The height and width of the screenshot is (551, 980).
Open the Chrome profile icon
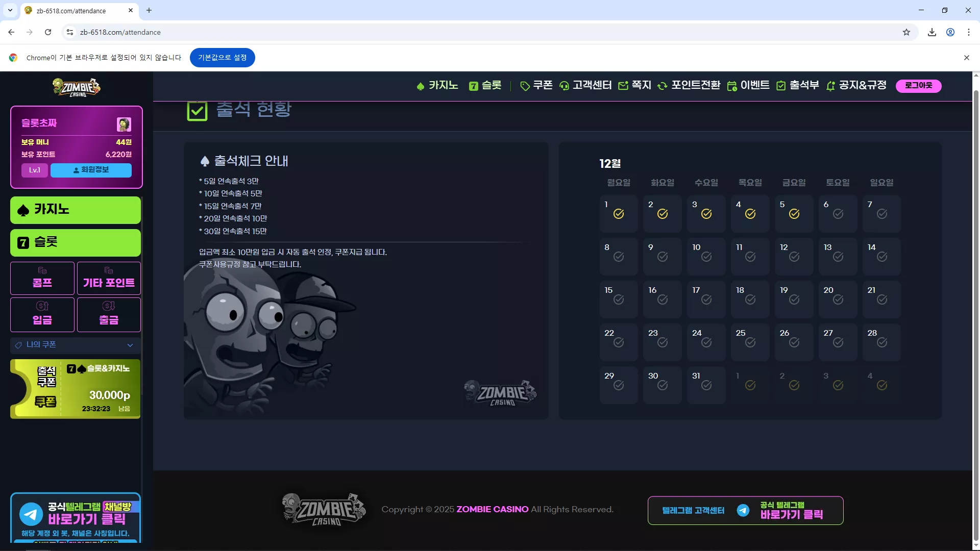coord(950,32)
